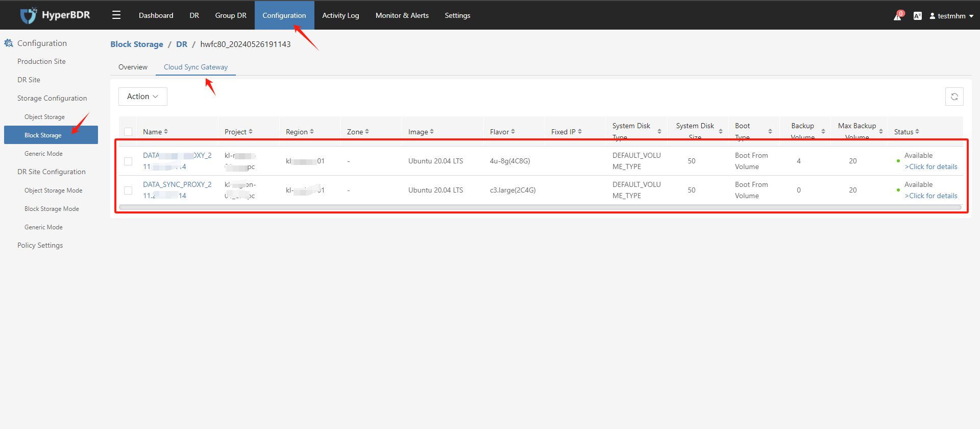Click the table horizontal scrollbar
The image size is (980, 429).
tap(540, 207)
